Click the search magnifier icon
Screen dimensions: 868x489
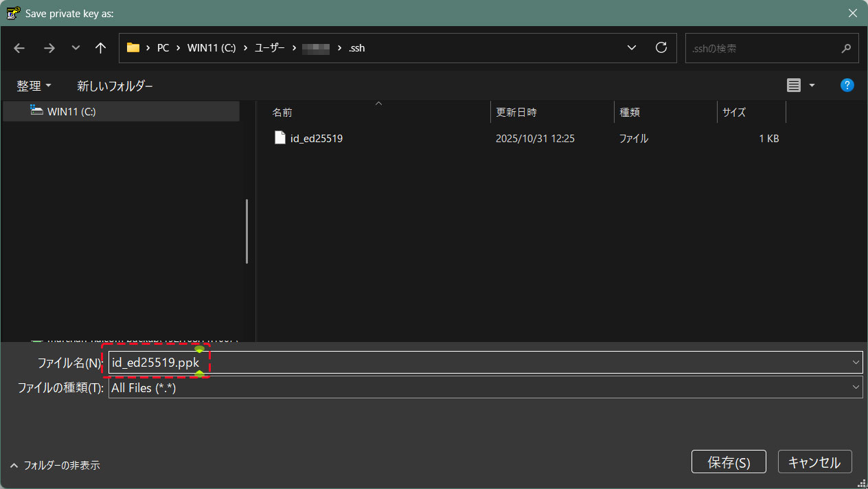click(x=846, y=49)
